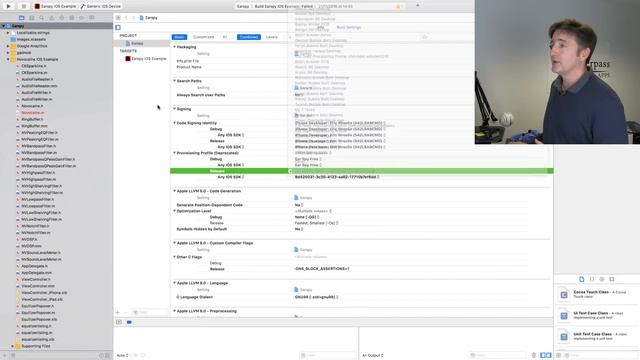Open the Find navigator magnifier icon
Screen dimensions: 640x360
42,18
